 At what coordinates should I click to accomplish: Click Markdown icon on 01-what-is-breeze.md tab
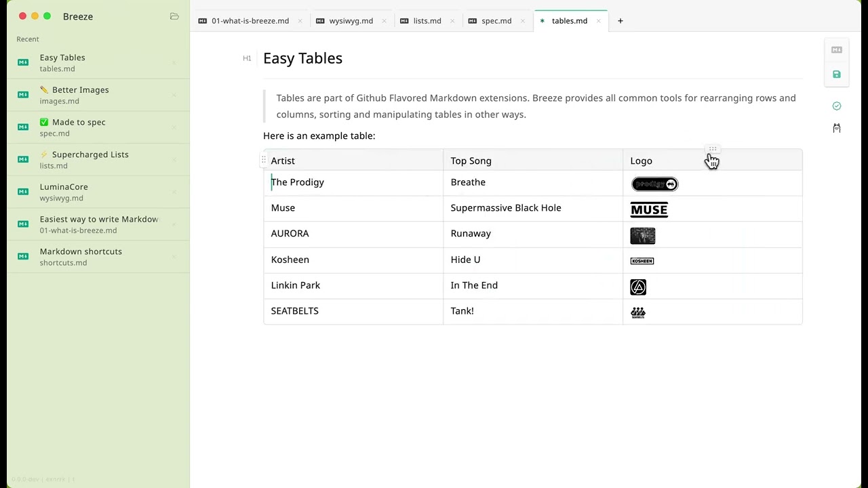[202, 21]
